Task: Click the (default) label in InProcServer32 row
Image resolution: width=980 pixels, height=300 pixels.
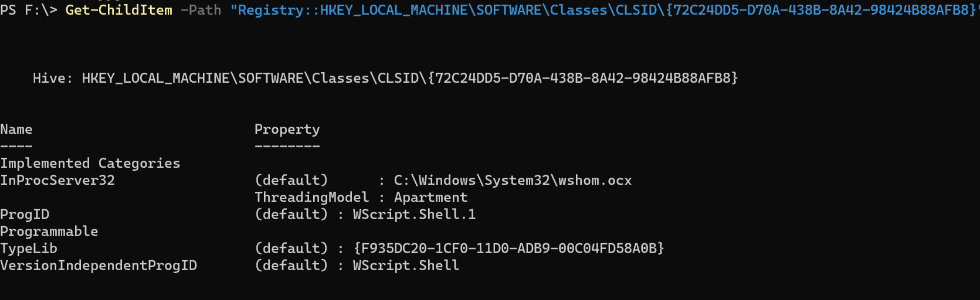Action: click(x=291, y=180)
